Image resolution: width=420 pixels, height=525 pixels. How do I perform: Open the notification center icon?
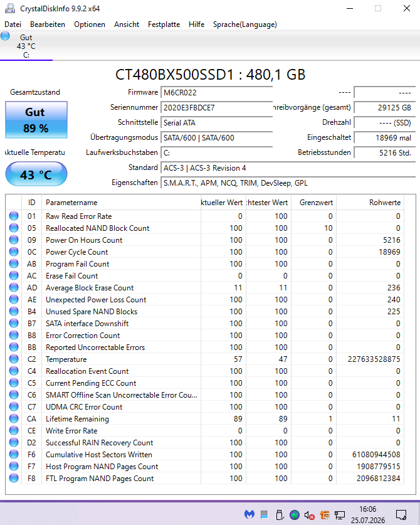401,514
